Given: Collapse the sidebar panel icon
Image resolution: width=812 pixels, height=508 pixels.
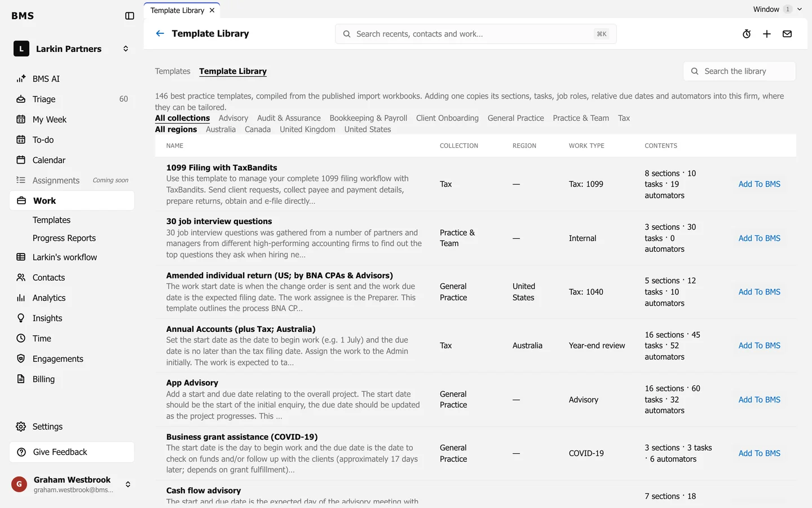Looking at the screenshot, I should pos(130,16).
